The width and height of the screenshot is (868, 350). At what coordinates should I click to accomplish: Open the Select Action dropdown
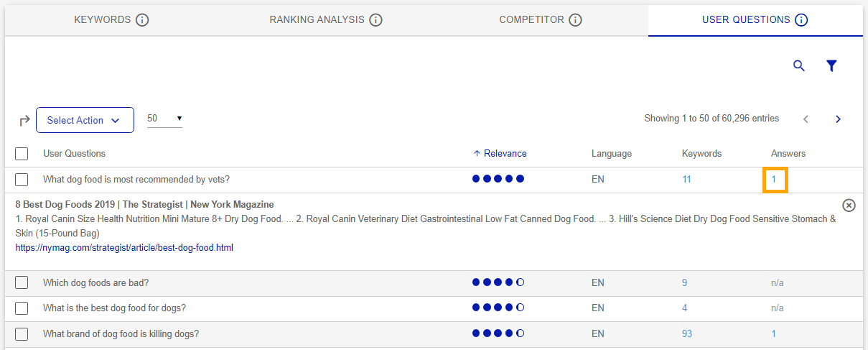click(x=85, y=120)
